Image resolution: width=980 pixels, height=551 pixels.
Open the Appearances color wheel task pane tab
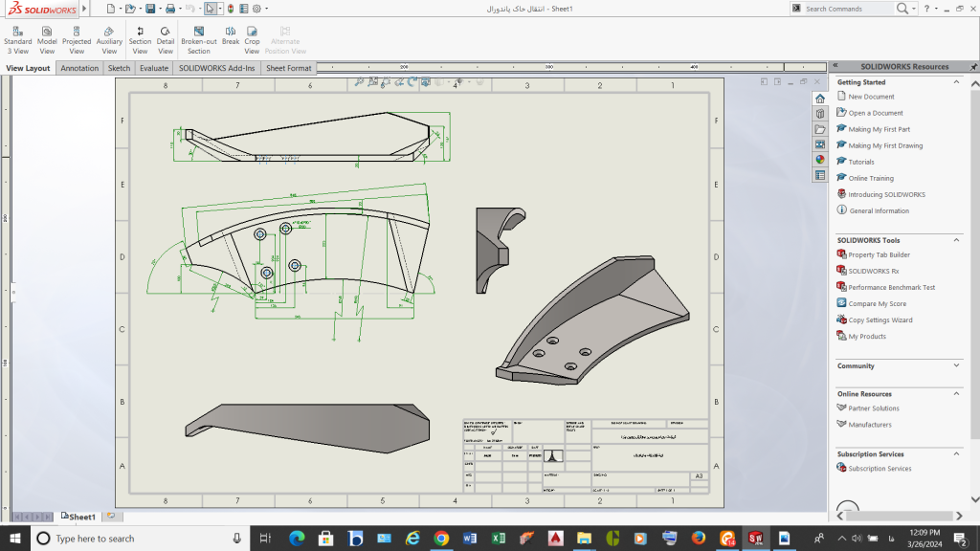coord(820,160)
